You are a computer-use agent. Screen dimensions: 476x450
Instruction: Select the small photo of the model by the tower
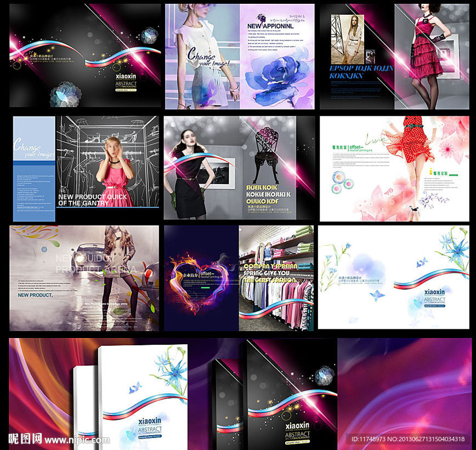click(x=347, y=39)
